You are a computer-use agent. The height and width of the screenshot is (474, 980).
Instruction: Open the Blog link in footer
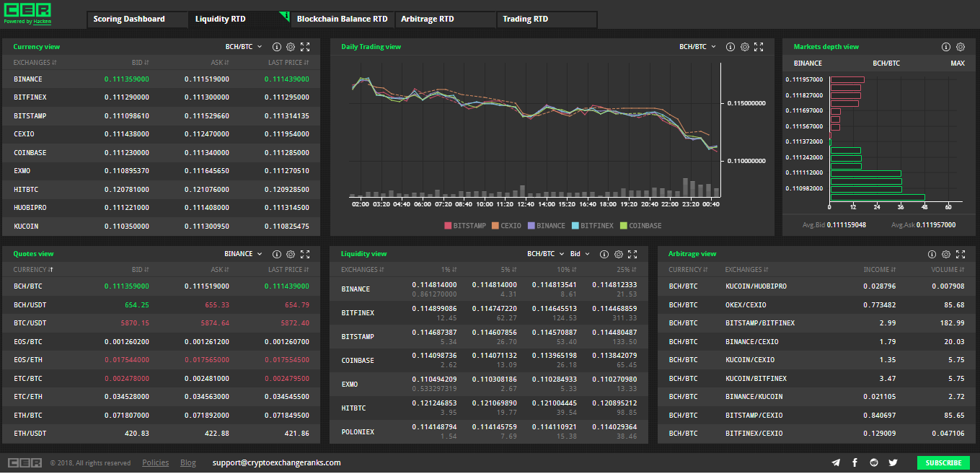[188, 462]
